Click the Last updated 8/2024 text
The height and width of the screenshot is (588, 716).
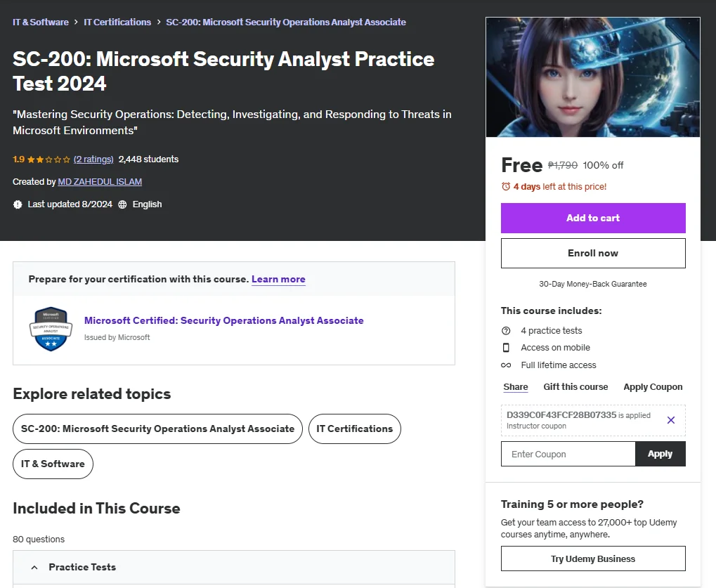[x=70, y=204]
